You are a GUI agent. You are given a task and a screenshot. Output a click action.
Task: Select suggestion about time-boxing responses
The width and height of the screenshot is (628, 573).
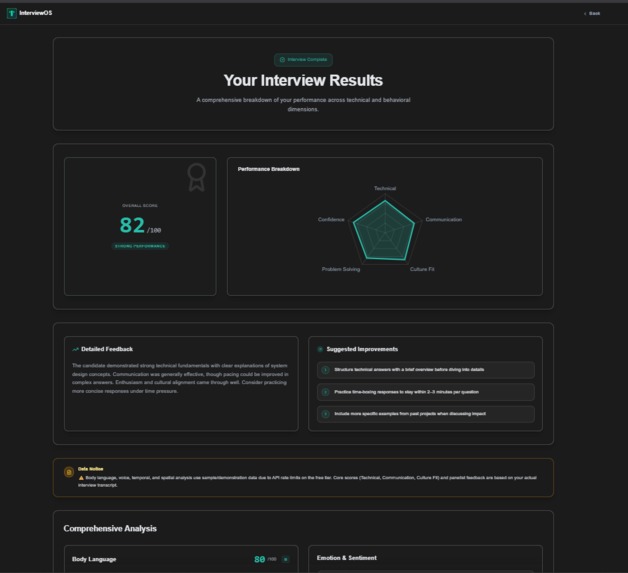coord(426,392)
